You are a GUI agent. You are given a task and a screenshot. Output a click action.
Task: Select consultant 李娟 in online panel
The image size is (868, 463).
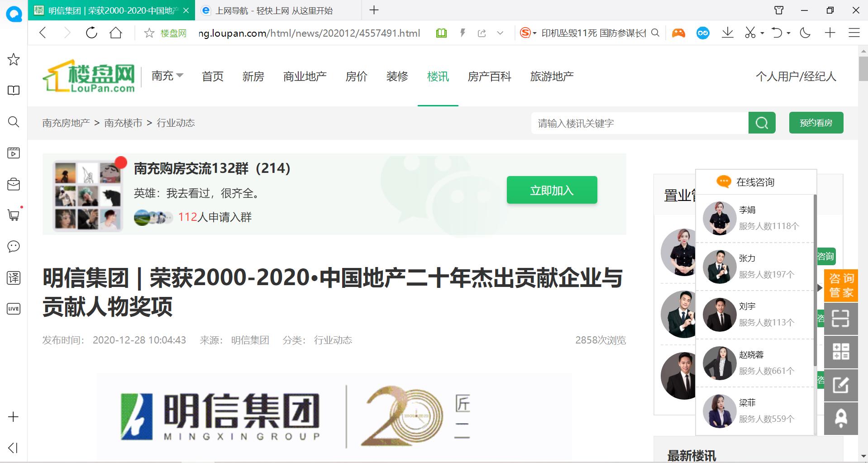[754, 218]
